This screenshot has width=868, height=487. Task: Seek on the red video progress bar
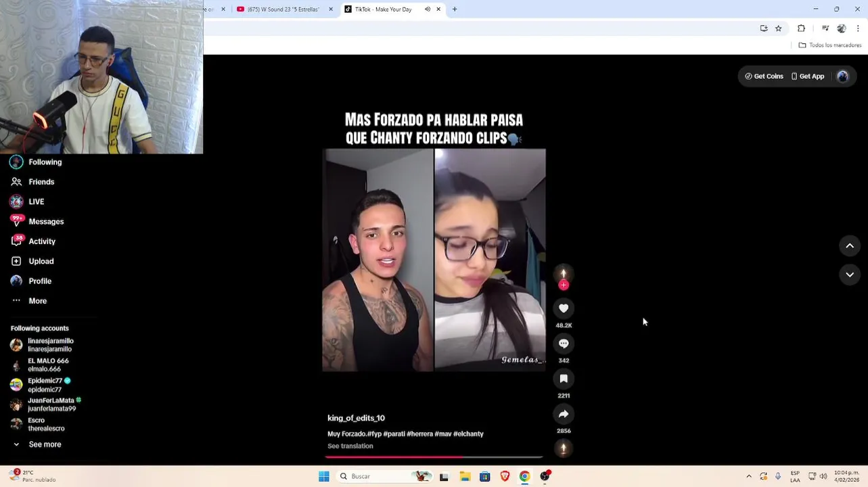coord(434,457)
